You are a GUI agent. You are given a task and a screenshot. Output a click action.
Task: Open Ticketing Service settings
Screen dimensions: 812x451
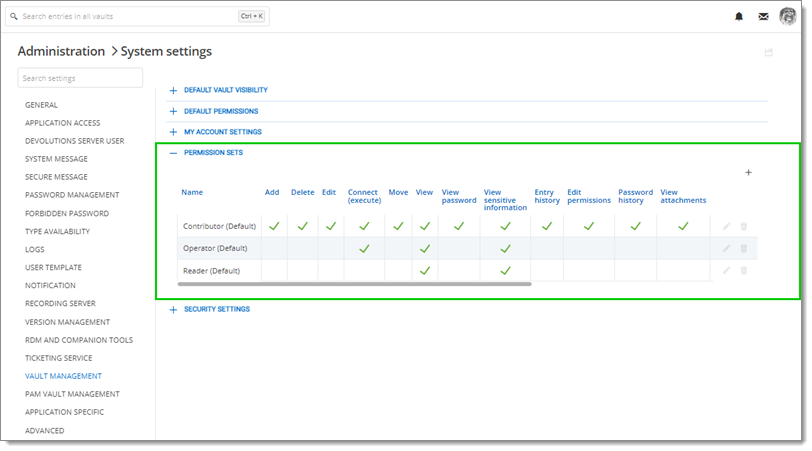point(59,358)
